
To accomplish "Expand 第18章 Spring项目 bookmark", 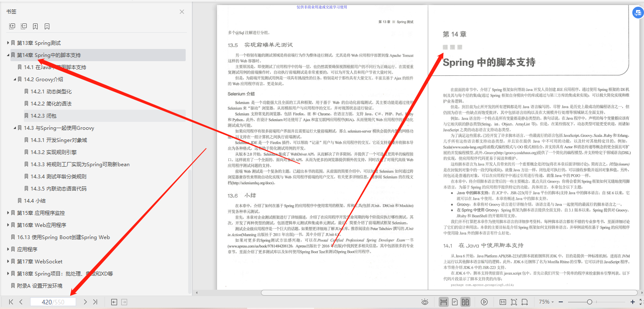I will [x=8, y=274].
